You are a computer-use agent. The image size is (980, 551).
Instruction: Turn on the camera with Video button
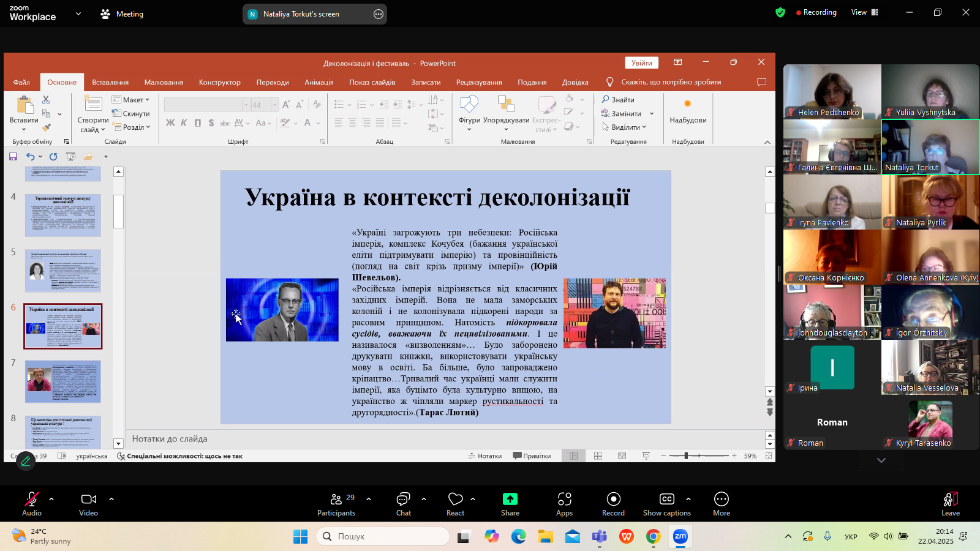89,504
